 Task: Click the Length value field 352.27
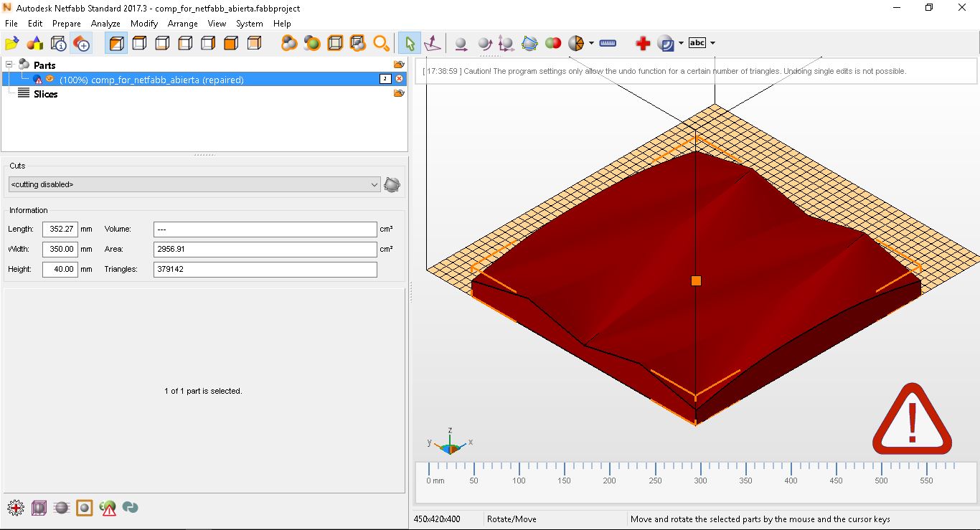pos(60,229)
